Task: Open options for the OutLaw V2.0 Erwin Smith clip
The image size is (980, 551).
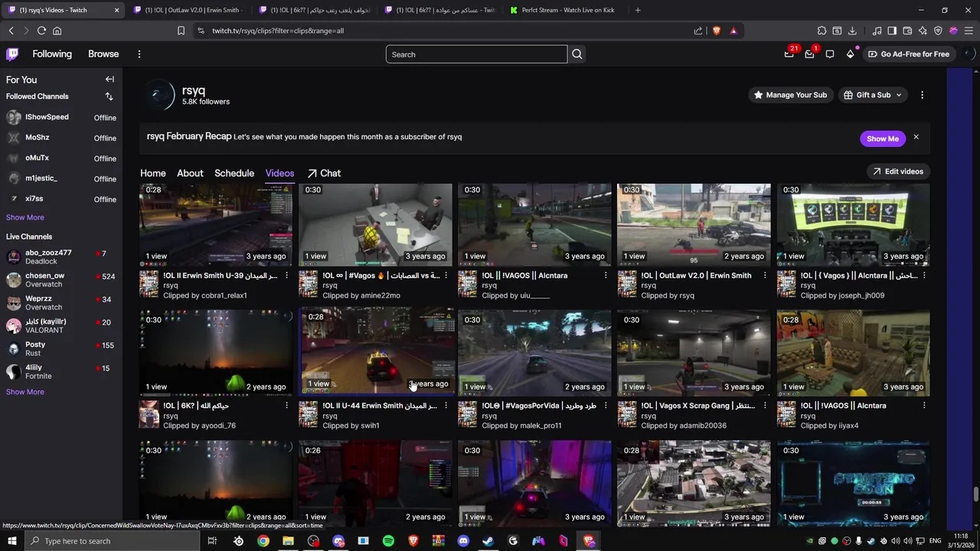Action: [765, 275]
